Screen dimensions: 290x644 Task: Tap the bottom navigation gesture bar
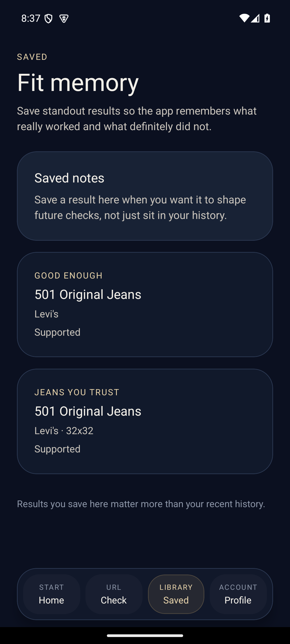[145, 635]
